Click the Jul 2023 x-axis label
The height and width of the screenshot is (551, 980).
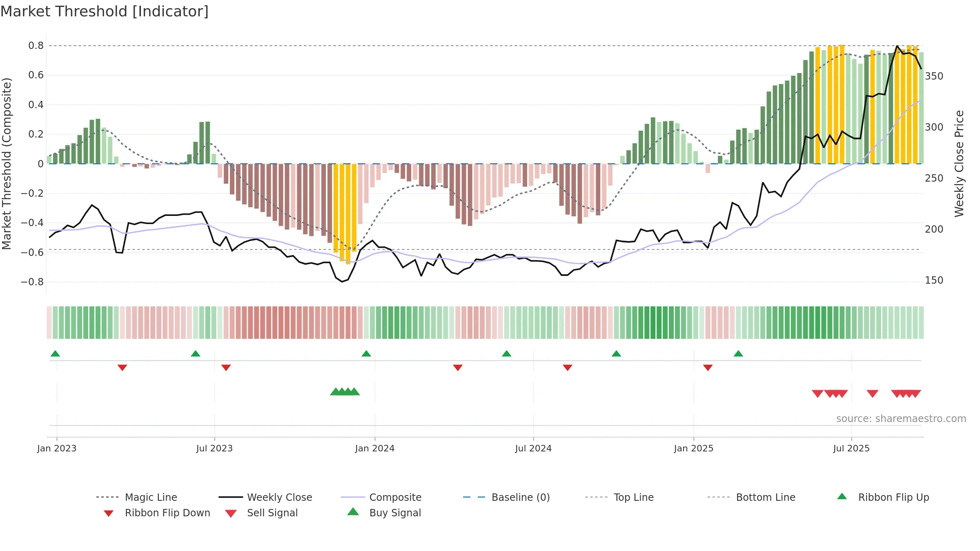pos(214,448)
